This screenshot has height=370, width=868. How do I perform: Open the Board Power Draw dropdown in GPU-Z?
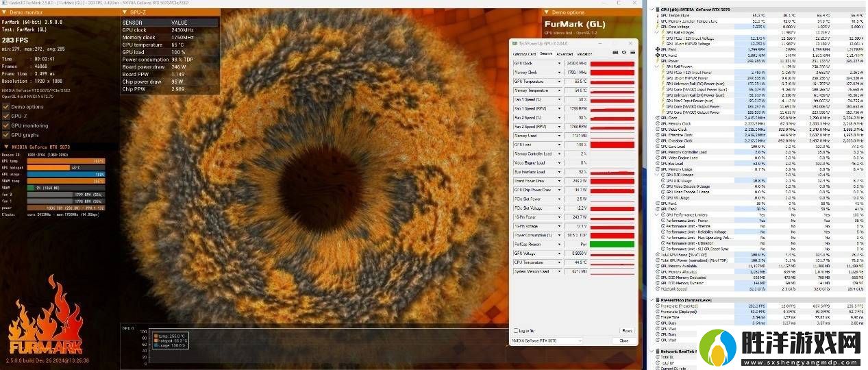558,181
